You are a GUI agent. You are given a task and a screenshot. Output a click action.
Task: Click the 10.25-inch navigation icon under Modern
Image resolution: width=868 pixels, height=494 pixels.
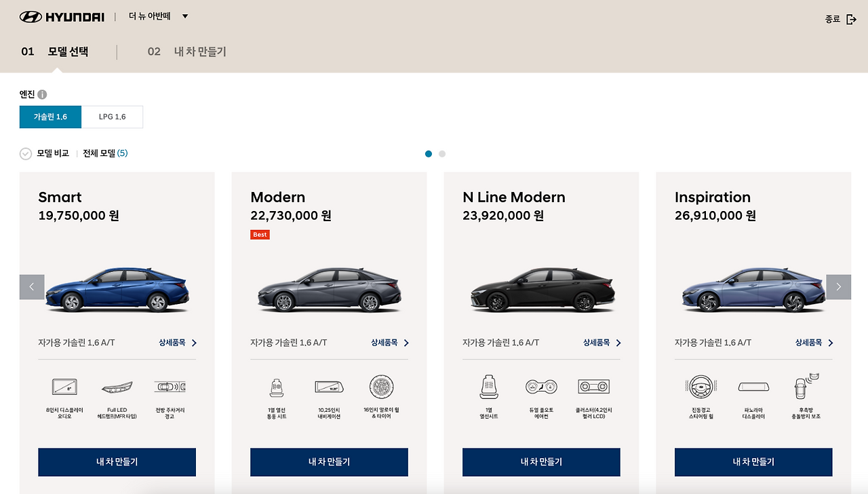click(x=329, y=387)
